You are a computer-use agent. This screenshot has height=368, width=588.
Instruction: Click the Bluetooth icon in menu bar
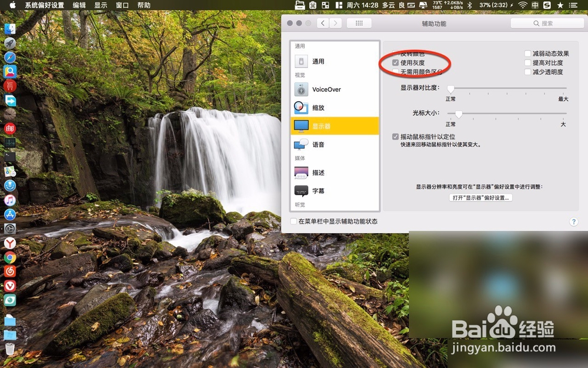[x=469, y=5]
